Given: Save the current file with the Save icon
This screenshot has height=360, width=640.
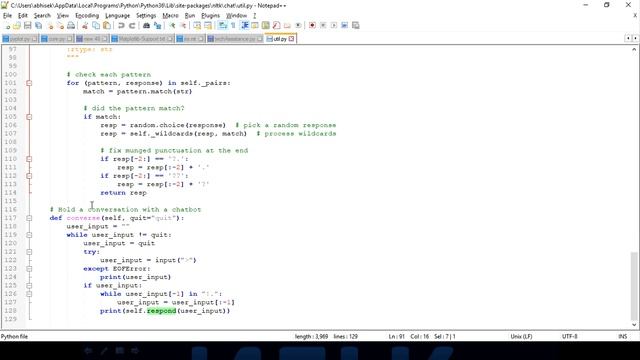Looking at the screenshot, I should pyautogui.click(x=27, y=25).
